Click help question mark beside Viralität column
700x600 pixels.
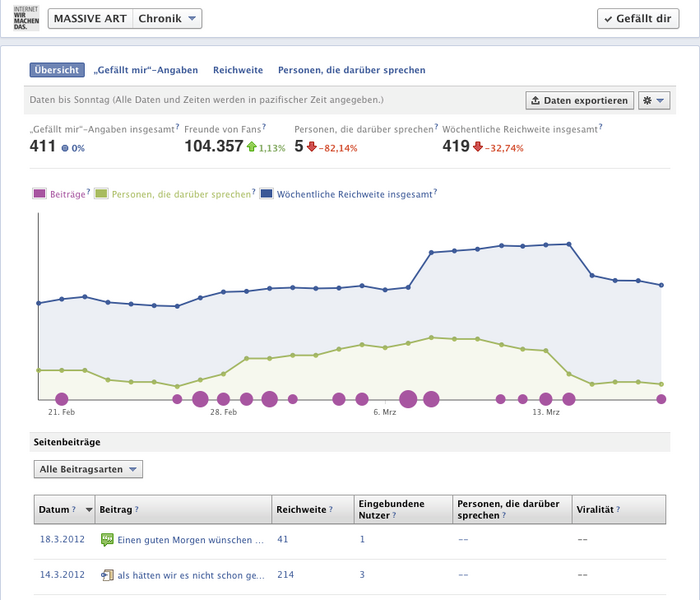[x=618, y=510]
